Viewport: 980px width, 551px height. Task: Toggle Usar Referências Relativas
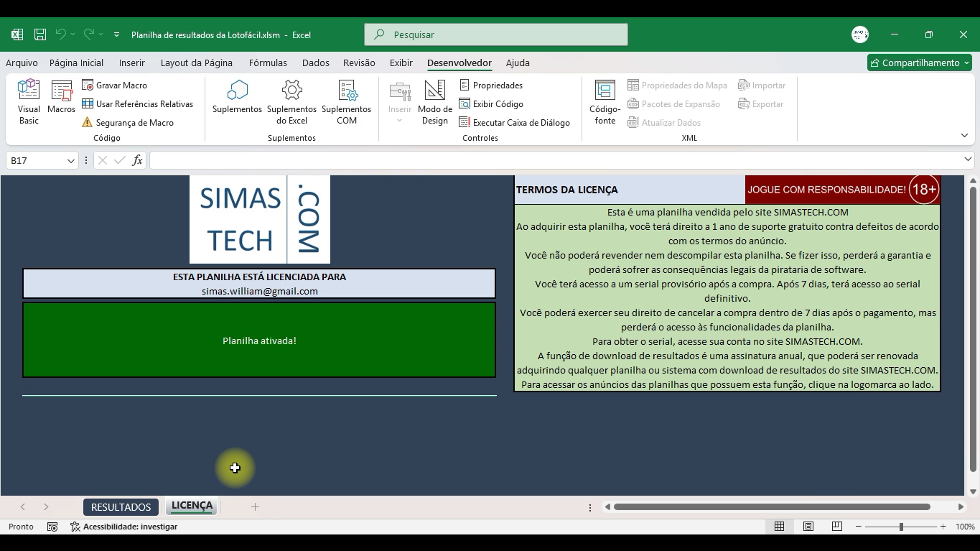(x=138, y=103)
